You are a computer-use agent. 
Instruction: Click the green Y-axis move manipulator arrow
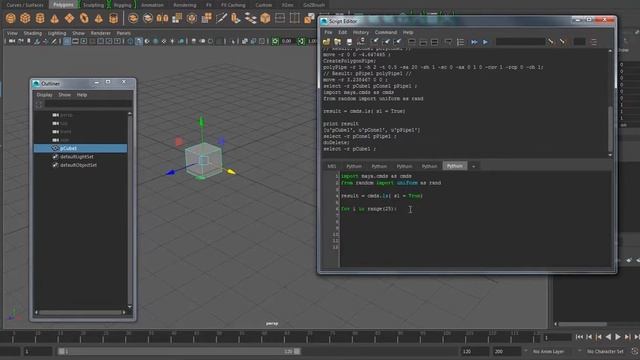click(x=201, y=122)
